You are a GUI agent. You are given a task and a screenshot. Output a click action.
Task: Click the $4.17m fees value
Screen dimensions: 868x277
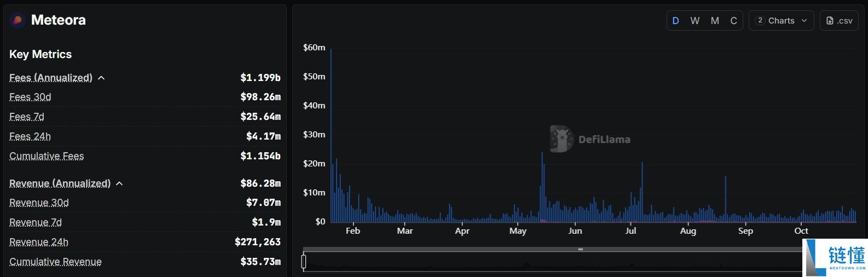(263, 136)
